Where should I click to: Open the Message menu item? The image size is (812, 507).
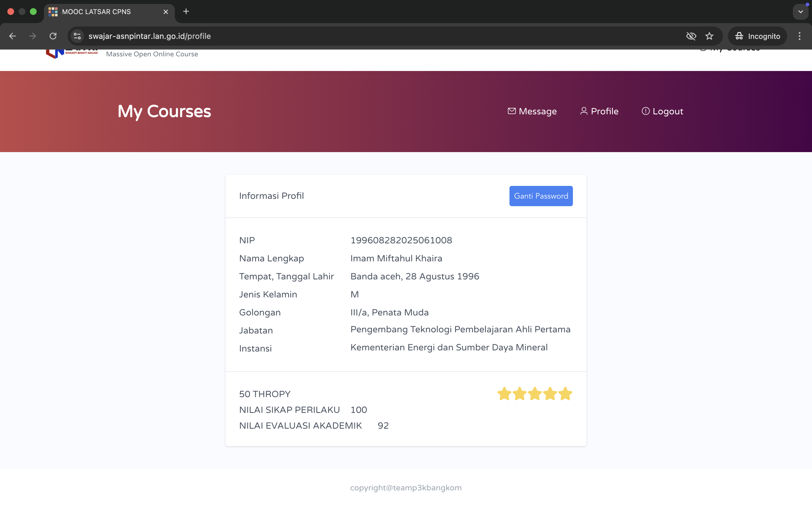click(532, 111)
